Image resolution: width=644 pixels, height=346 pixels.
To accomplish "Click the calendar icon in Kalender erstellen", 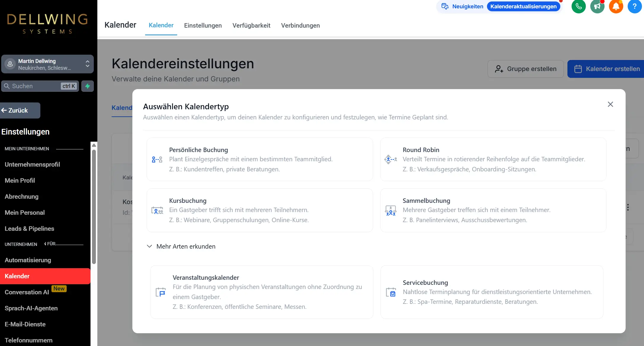I will [578, 69].
